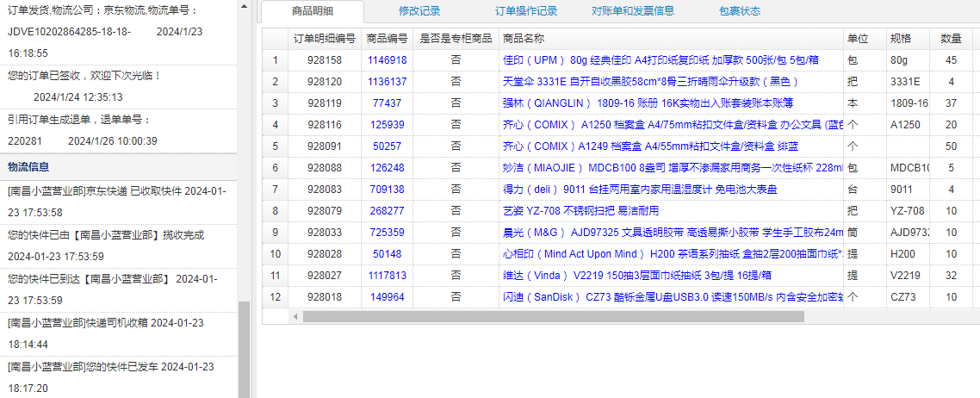
Task: Select the 3331E specification cell
Action: click(x=908, y=82)
